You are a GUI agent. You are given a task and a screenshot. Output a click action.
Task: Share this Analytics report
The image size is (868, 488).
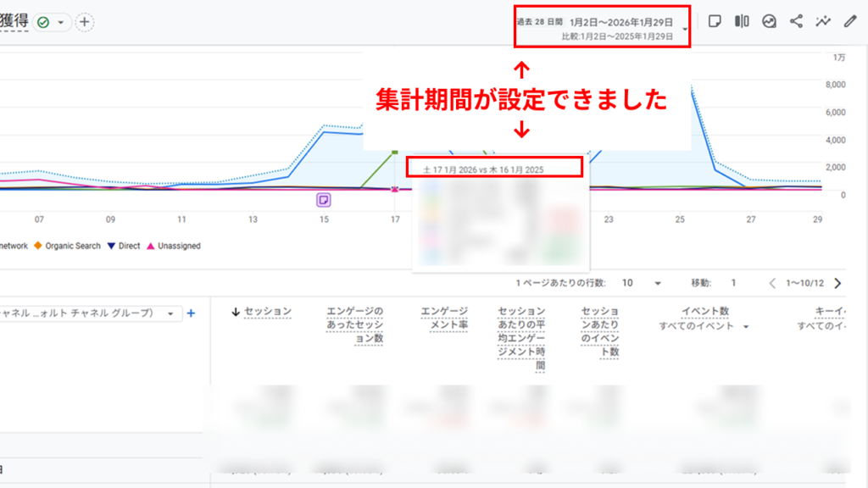point(794,20)
